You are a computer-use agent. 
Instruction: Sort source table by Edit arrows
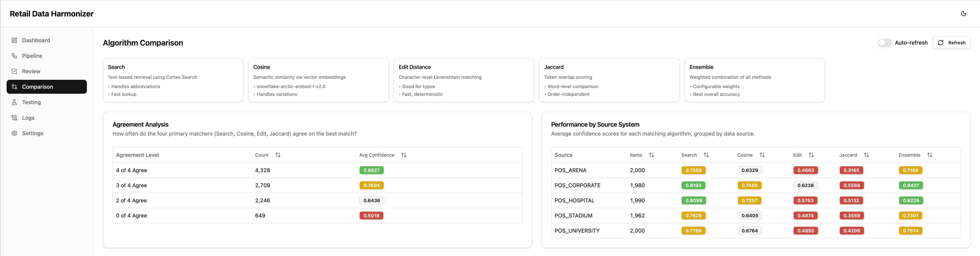tap(811, 155)
